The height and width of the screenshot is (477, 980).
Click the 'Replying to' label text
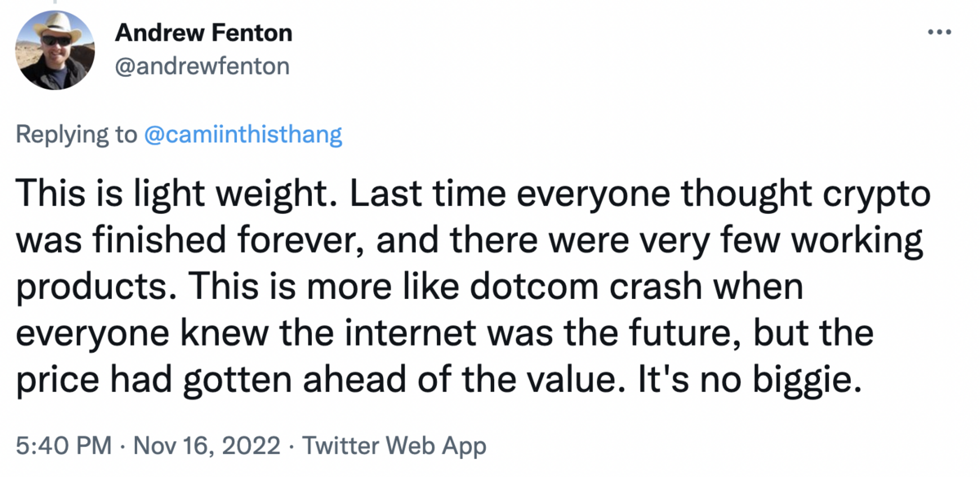tap(78, 136)
